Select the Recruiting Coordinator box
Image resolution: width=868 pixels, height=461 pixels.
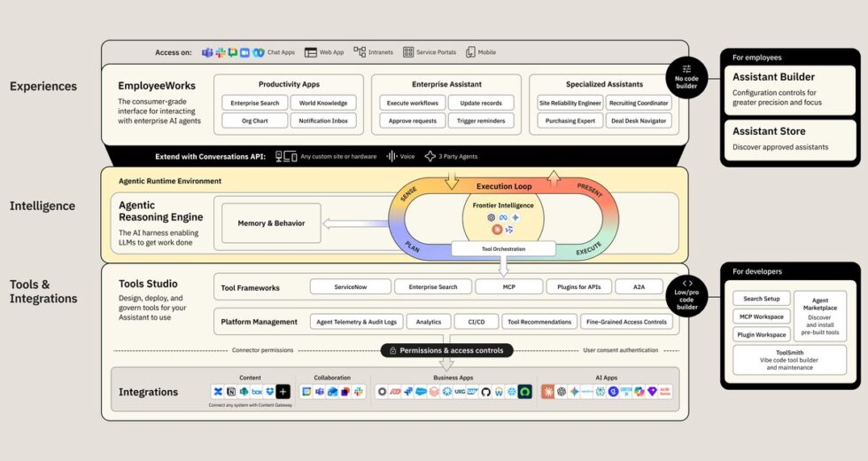(639, 103)
